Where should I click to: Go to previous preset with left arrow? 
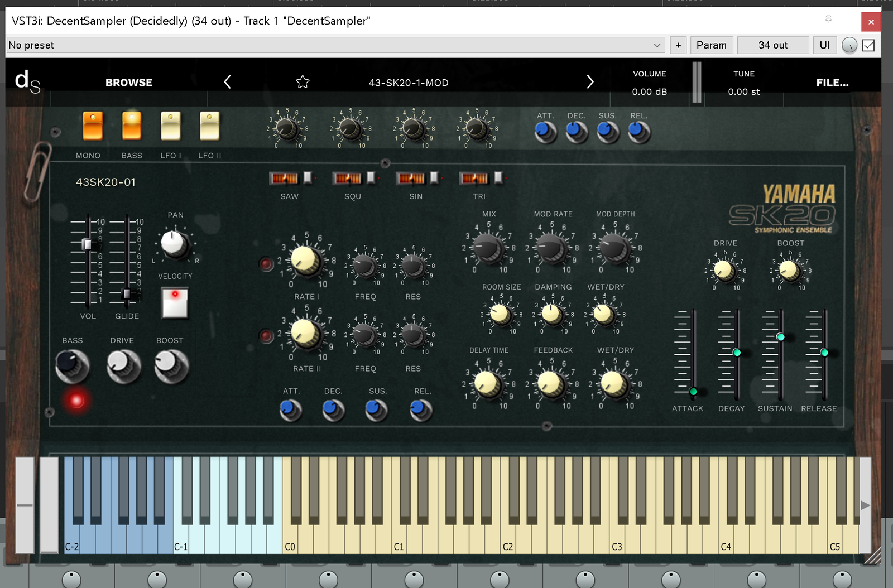click(227, 83)
